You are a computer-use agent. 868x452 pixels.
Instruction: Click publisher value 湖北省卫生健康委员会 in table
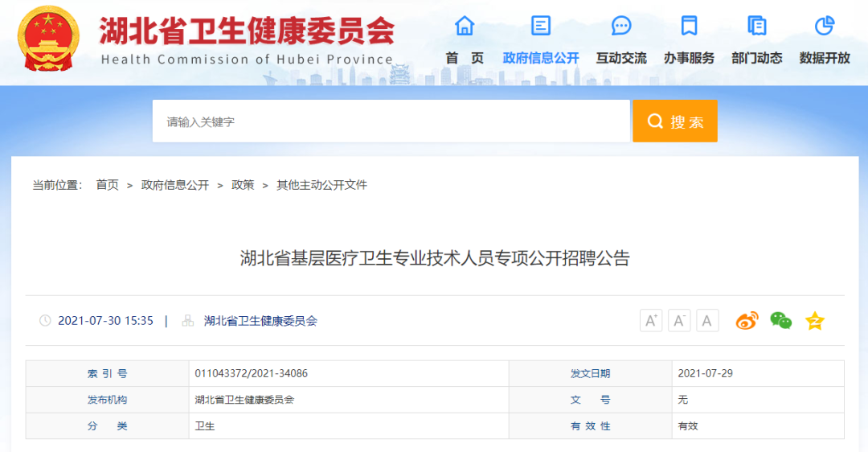(244, 400)
